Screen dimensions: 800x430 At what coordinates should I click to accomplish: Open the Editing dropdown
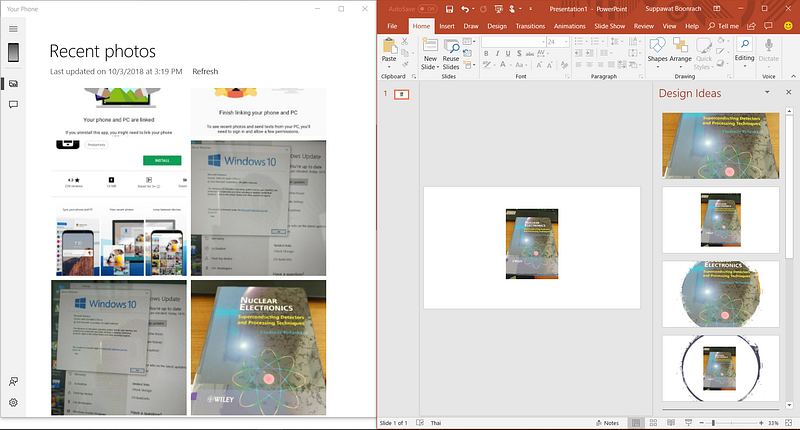tap(744, 50)
